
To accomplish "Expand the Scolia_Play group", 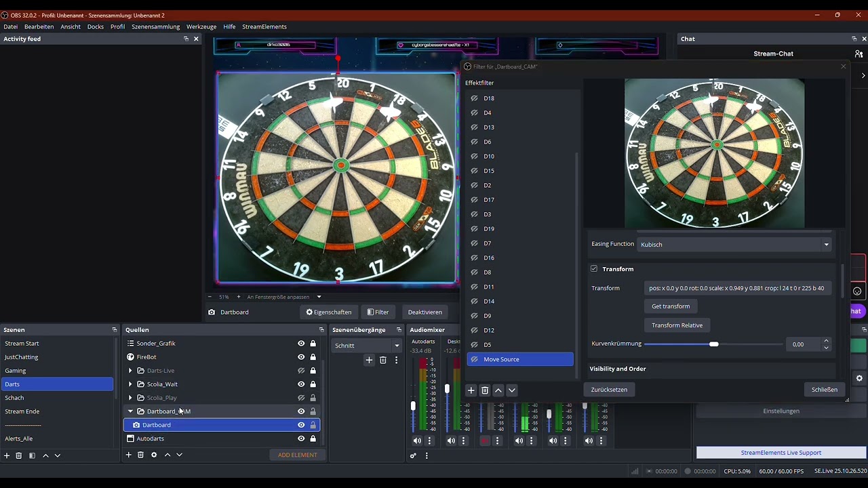I will click(130, 398).
